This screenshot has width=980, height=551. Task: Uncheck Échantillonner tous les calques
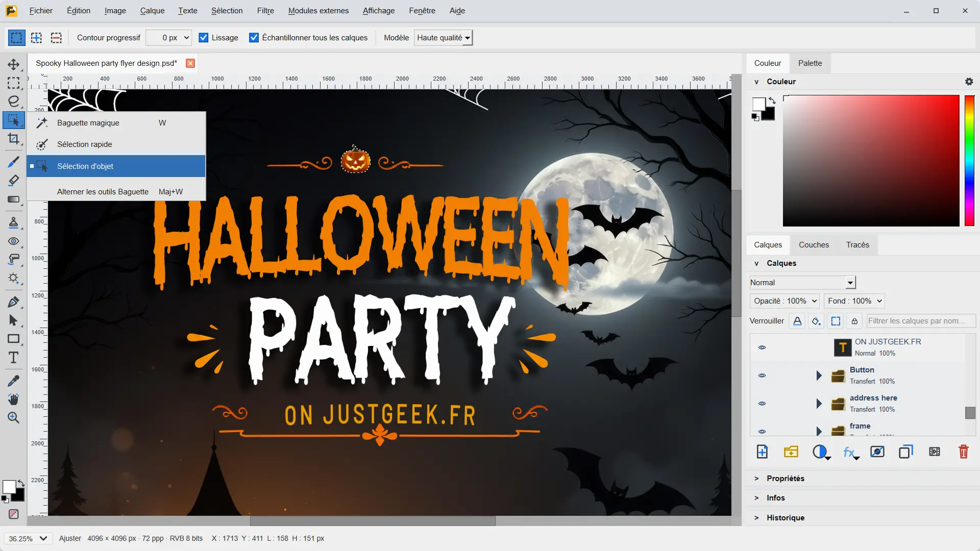click(x=254, y=38)
